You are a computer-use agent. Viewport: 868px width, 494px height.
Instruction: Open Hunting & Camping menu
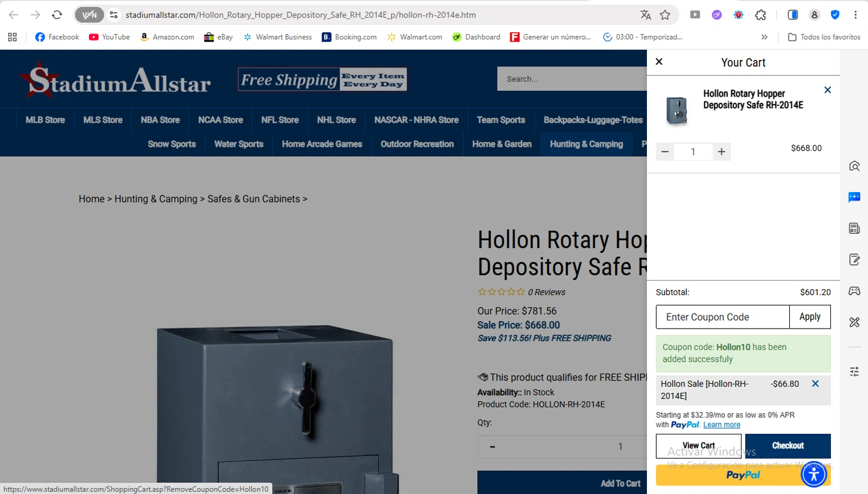586,144
